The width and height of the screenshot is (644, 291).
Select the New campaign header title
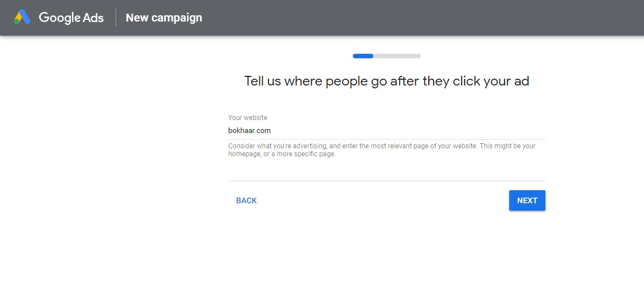[164, 18]
